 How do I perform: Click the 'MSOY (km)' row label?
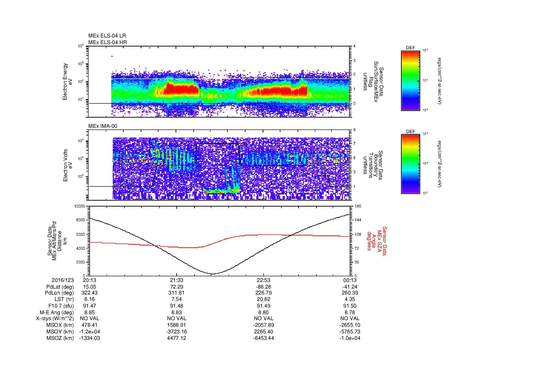pos(60,332)
